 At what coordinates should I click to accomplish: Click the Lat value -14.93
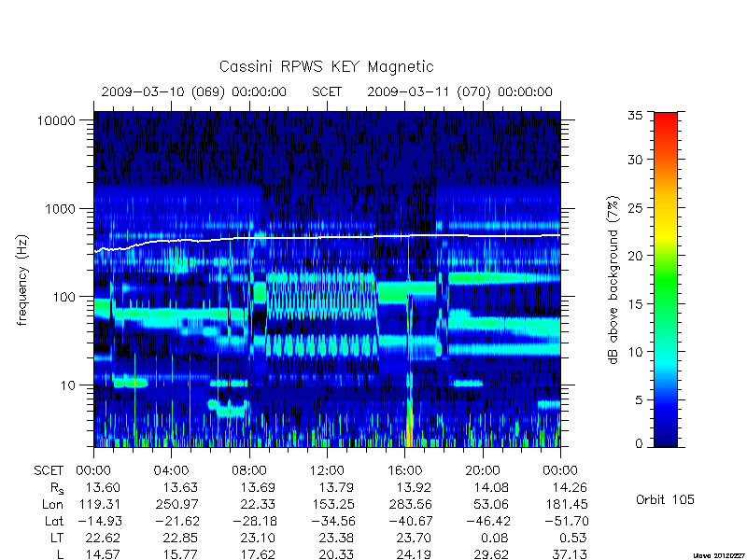(x=100, y=521)
